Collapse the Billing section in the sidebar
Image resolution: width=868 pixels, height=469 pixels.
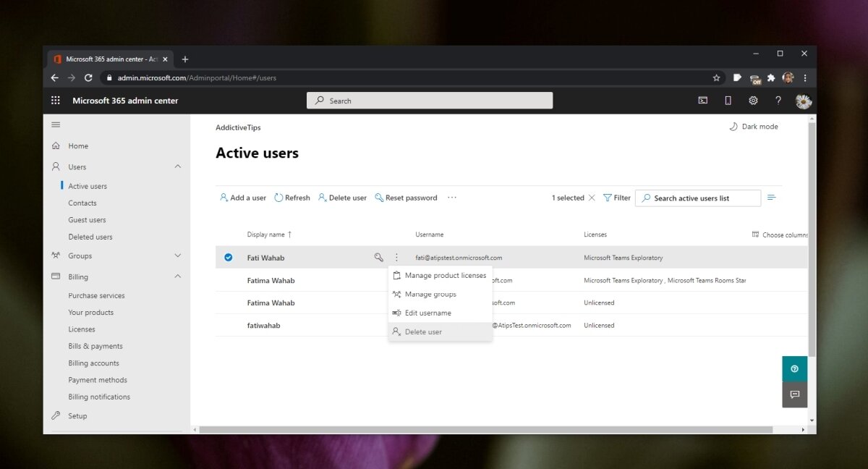[x=177, y=276]
